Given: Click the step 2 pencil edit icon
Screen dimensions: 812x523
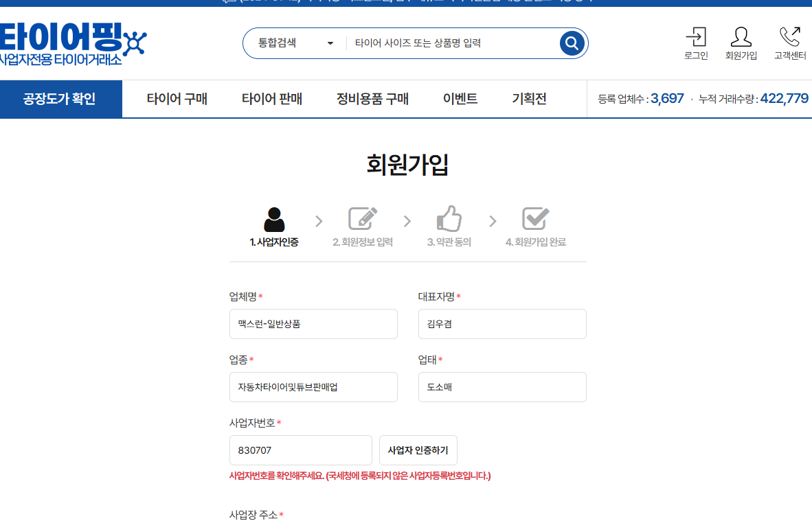Looking at the screenshot, I should tap(363, 219).
